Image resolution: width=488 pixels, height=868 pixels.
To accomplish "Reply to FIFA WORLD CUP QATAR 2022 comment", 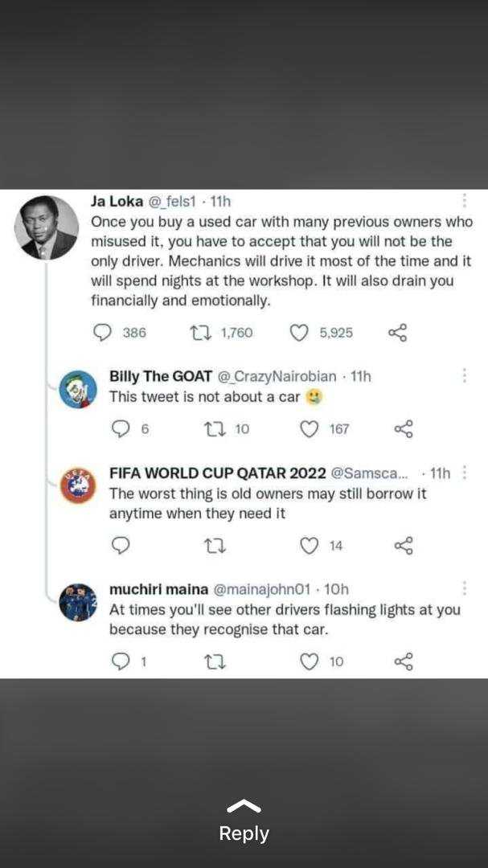I will (x=121, y=546).
